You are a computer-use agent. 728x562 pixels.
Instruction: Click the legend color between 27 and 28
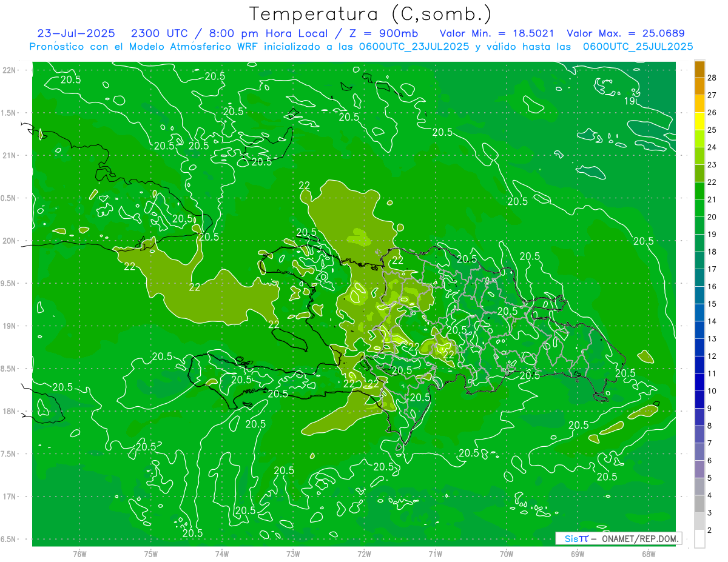coord(699,86)
